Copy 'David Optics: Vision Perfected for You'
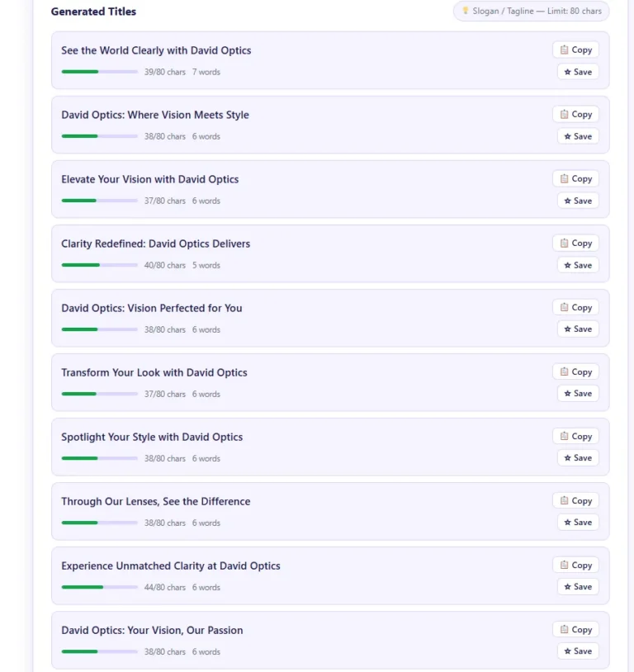The image size is (634, 672). pos(575,308)
